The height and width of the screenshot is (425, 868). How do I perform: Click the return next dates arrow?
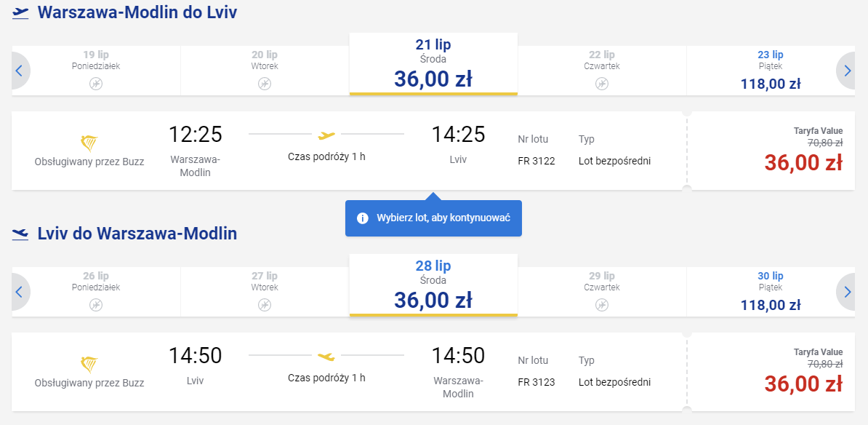click(846, 292)
